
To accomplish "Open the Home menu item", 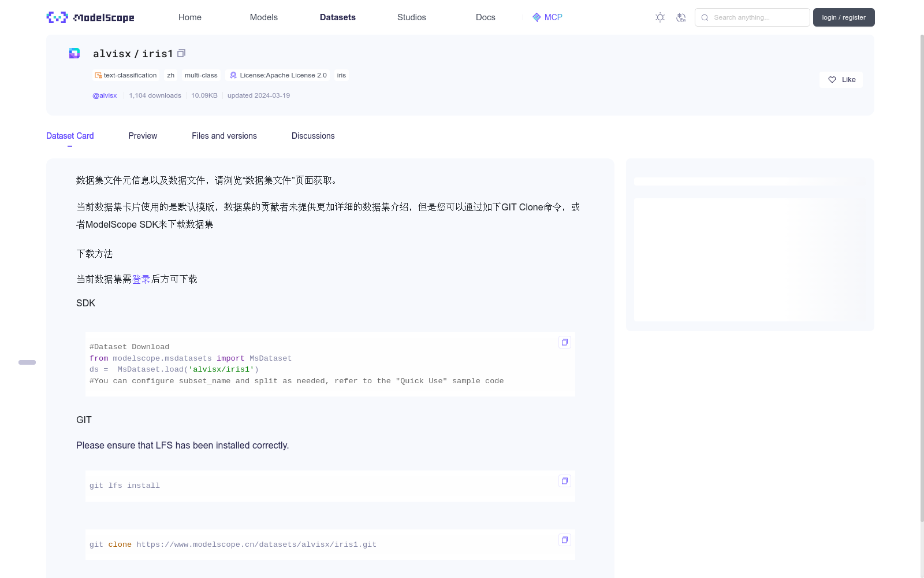I will (x=190, y=17).
